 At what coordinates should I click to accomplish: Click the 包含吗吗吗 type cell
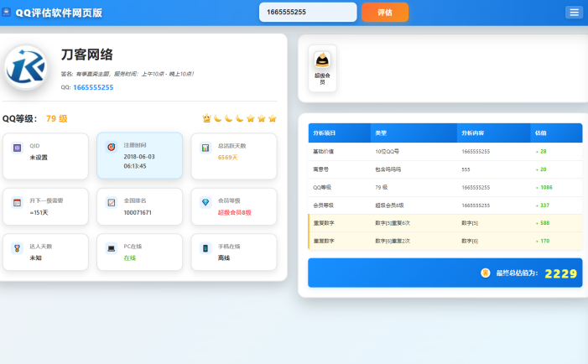click(x=388, y=169)
